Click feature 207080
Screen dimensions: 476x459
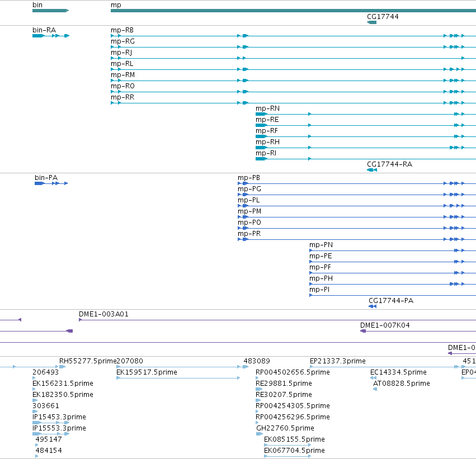(130, 361)
